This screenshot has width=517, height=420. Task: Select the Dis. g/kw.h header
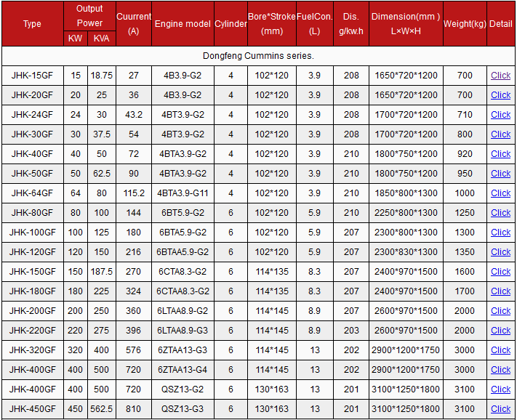pyautogui.click(x=351, y=24)
